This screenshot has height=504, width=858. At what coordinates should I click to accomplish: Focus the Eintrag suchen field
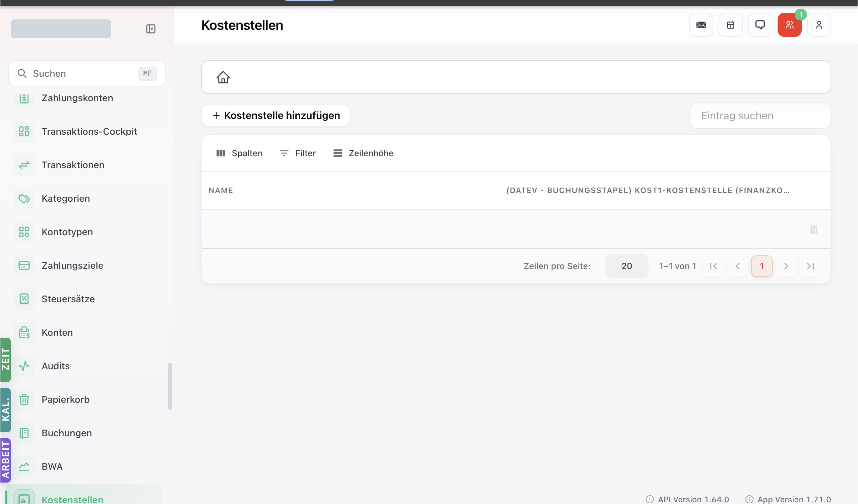click(760, 115)
